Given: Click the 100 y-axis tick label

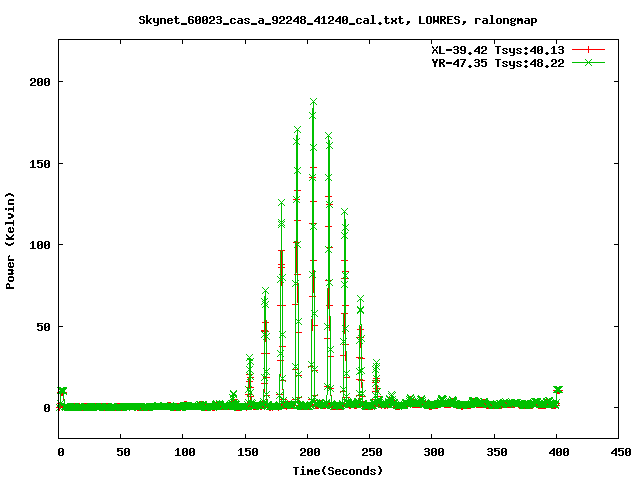Looking at the screenshot, I should [40, 245].
